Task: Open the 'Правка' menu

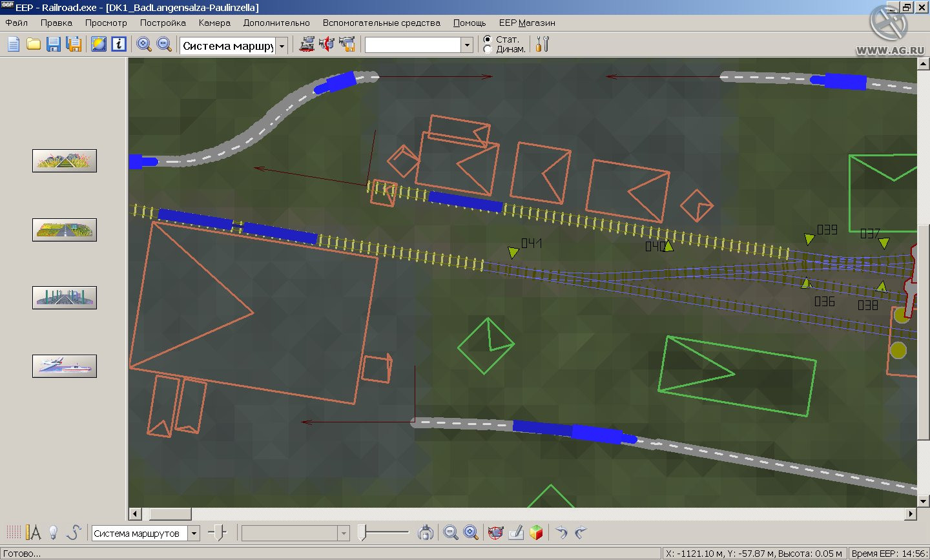Action: [x=56, y=23]
